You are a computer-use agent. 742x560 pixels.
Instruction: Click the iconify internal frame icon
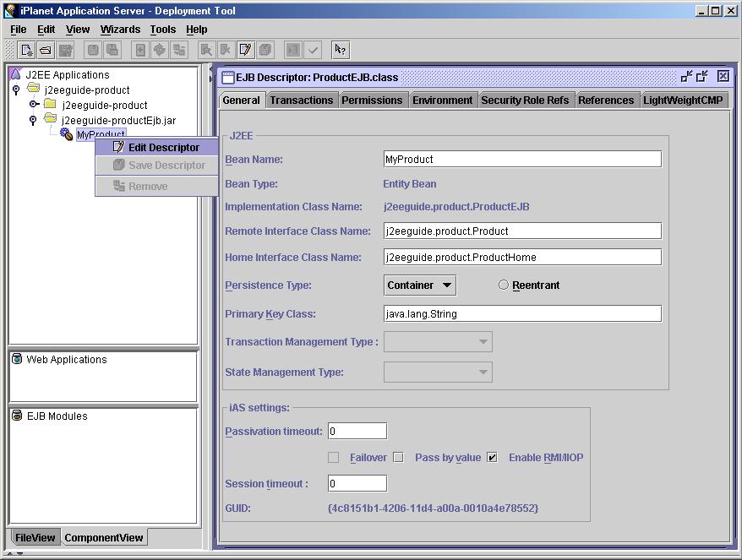(686, 76)
